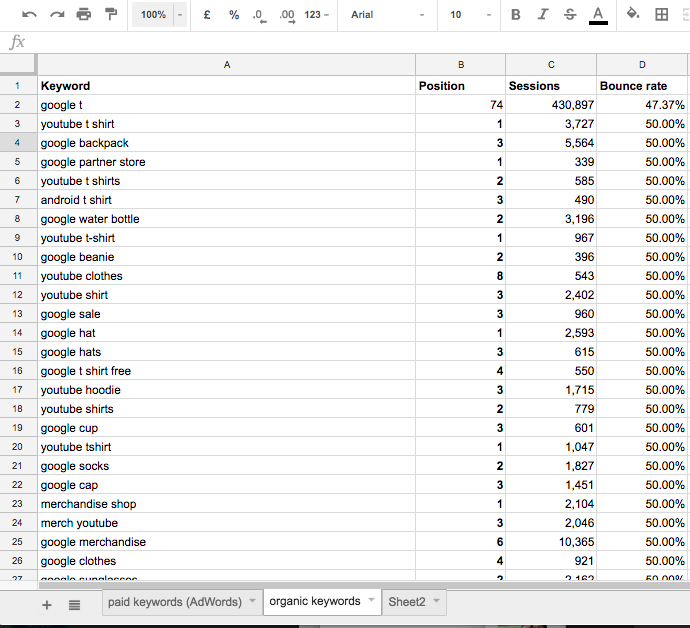The height and width of the screenshot is (628, 690).
Task: Select cell 'youtube clothes'
Action: [227, 276]
